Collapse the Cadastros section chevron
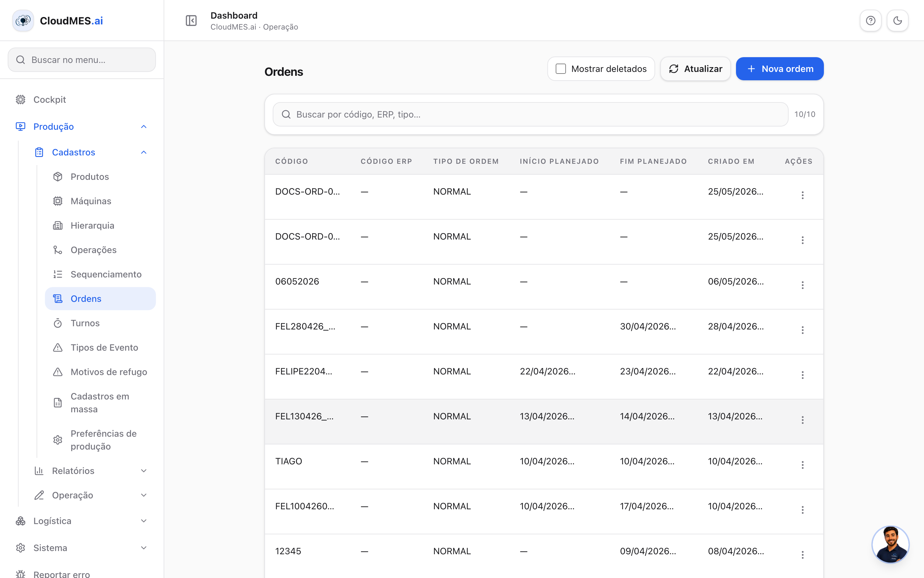The height and width of the screenshot is (578, 924). 143,152
